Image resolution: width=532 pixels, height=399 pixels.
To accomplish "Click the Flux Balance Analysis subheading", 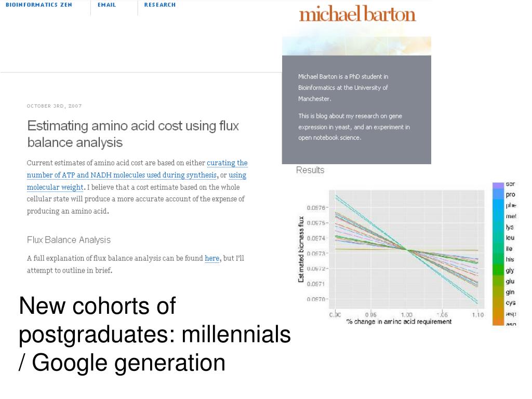I will [69, 240].
